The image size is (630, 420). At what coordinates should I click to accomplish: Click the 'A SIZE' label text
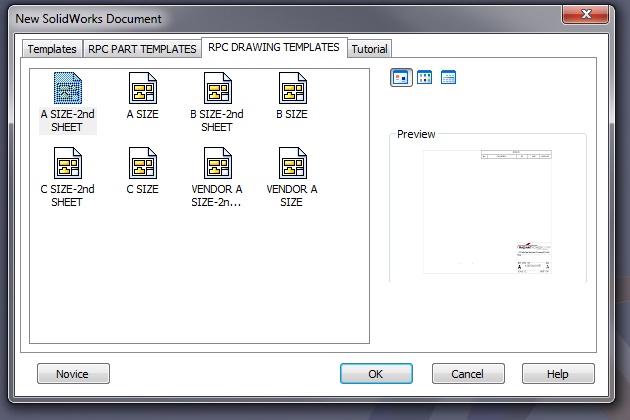point(142,114)
